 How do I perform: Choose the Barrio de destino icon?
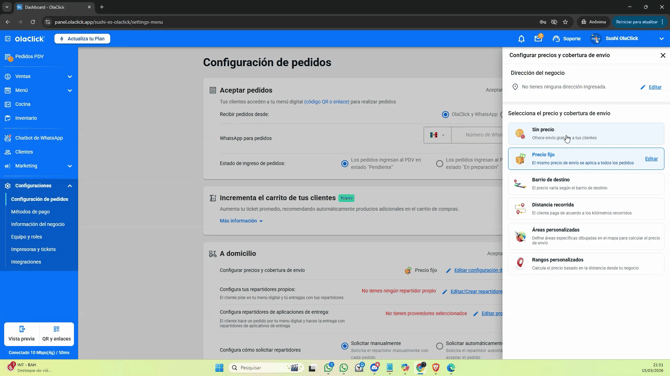pyautogui.click(x=520, y=184)
